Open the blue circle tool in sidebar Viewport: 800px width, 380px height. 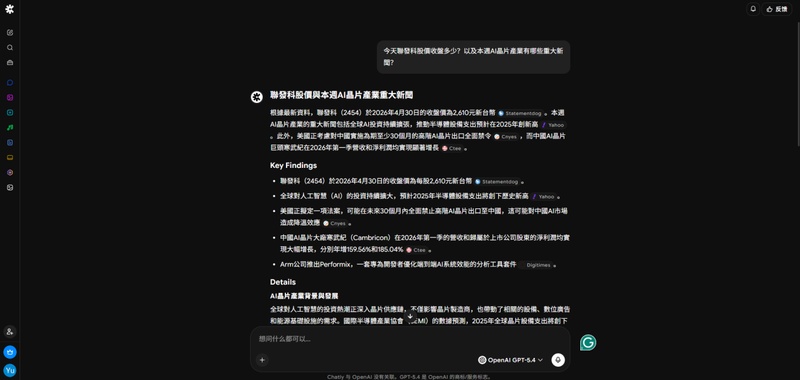point(10,83)
